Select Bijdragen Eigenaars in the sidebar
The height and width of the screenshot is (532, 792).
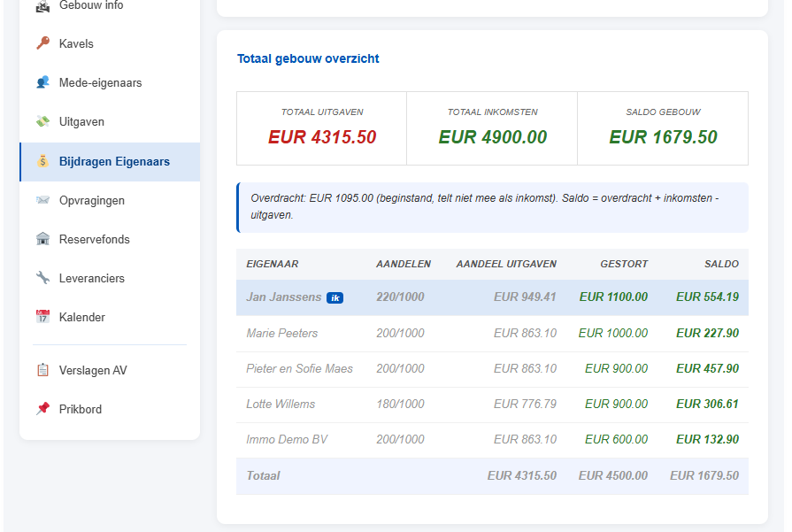(110, 162)
